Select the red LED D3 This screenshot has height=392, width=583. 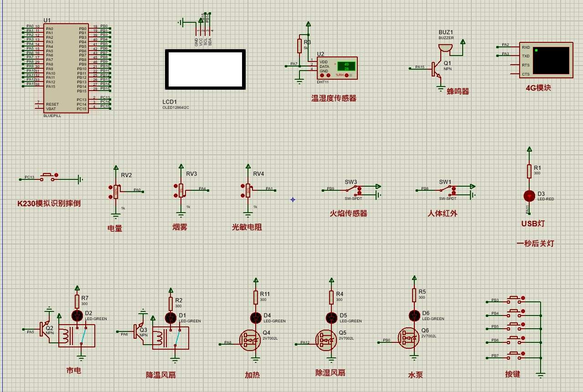point(529,196)
